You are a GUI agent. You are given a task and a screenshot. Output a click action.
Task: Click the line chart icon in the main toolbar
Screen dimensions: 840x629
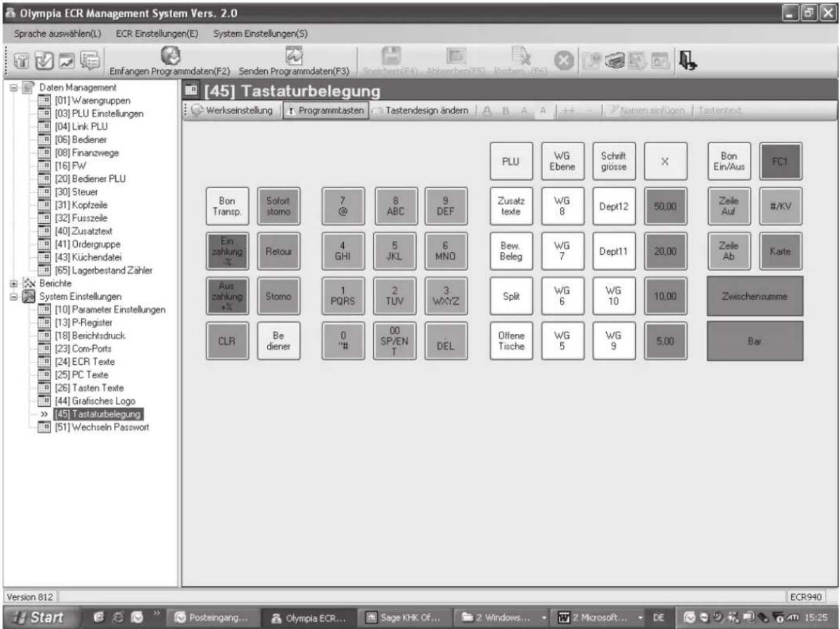pos(67,60)
